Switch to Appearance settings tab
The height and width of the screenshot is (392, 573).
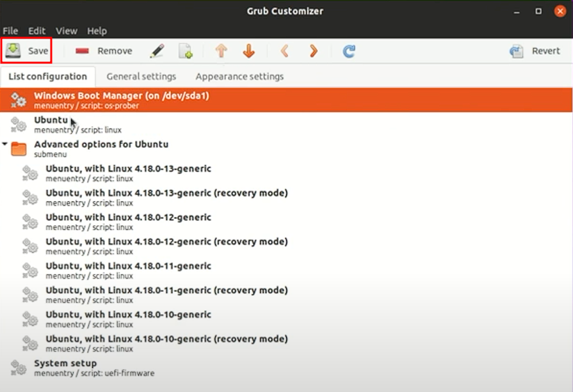[239, 76]
